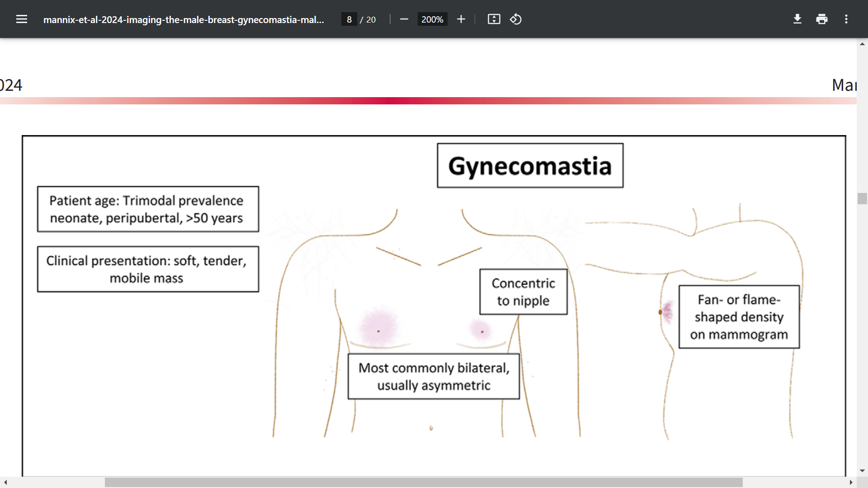Edit the page number field

click(349, 19)
